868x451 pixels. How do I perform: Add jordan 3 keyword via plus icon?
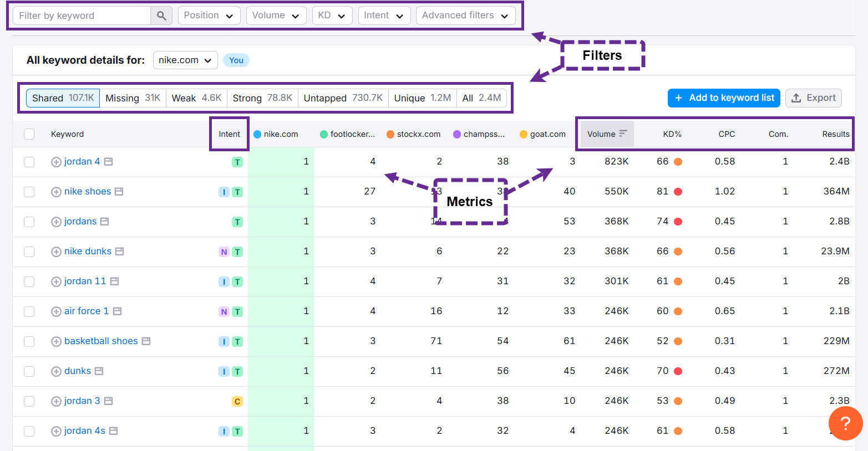coord(56,401)
